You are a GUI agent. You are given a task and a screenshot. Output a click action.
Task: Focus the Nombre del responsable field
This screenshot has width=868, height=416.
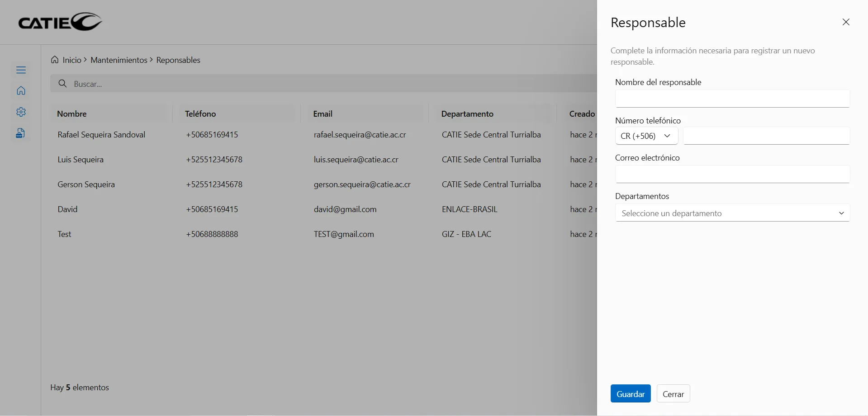pyautogui.click(x=732, y=99)
